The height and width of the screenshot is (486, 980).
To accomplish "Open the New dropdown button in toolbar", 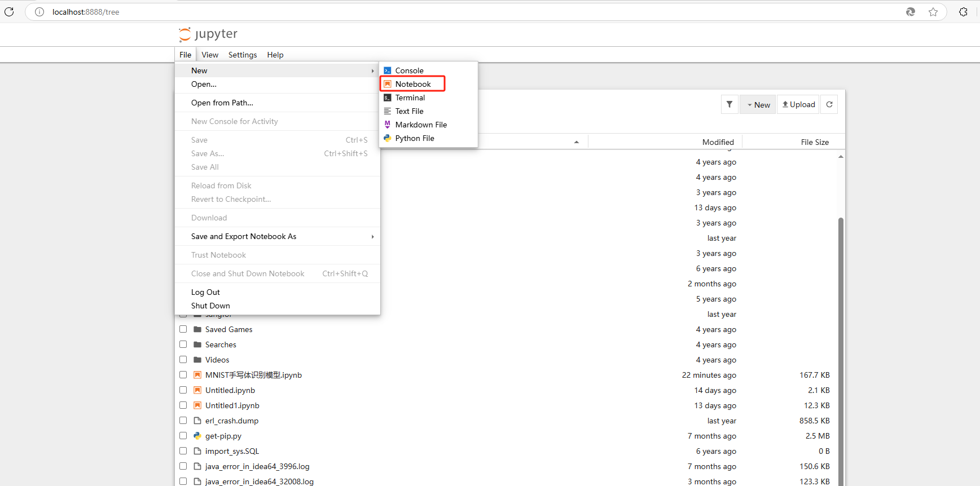I will [x=758, y=104].
